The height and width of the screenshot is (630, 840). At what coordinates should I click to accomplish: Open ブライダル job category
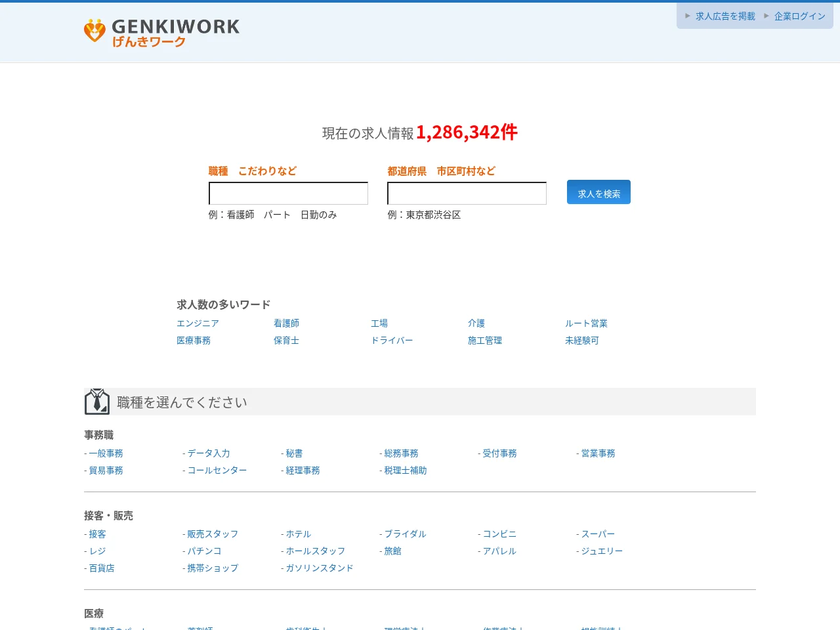pos(405,534)
